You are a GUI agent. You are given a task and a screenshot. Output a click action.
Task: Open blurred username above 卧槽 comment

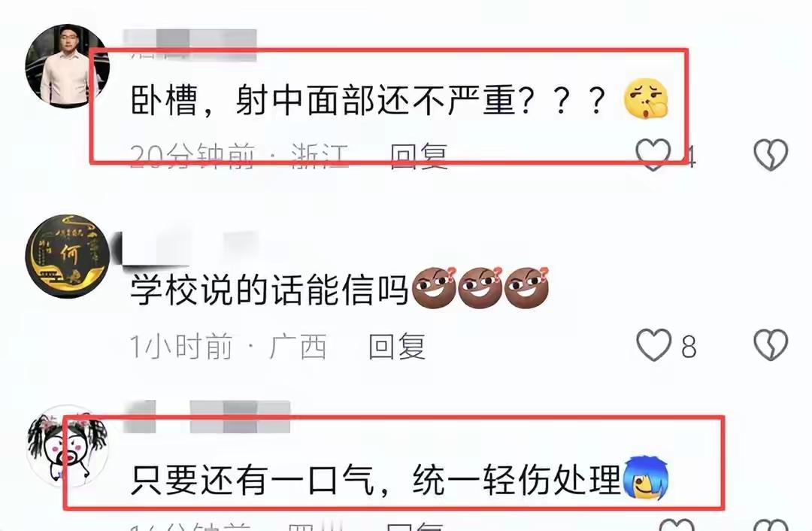click(x=189, y=44)
